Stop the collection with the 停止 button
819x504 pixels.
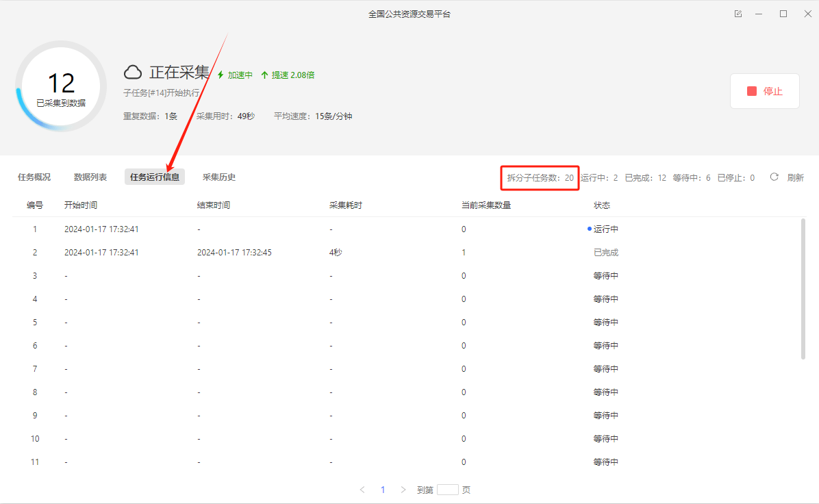(765, 91)
